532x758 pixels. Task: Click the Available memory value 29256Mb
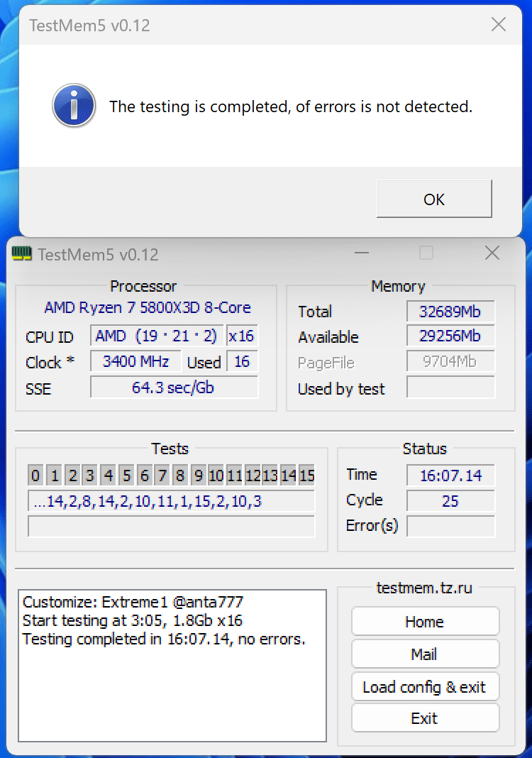pos(450,336)
